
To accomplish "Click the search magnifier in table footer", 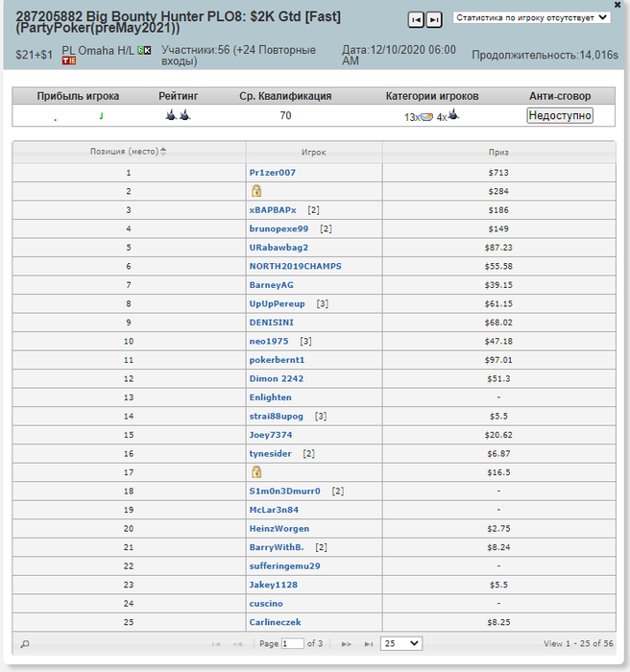I will tap(25, 644).
